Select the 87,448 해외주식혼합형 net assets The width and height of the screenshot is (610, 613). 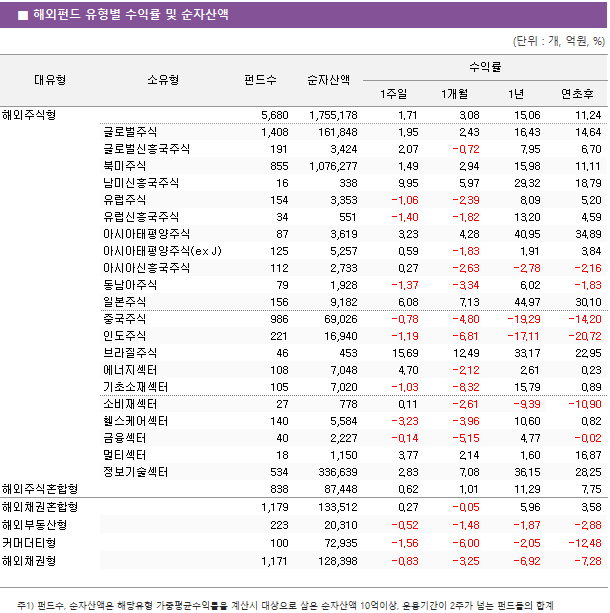tap(341, 489)
